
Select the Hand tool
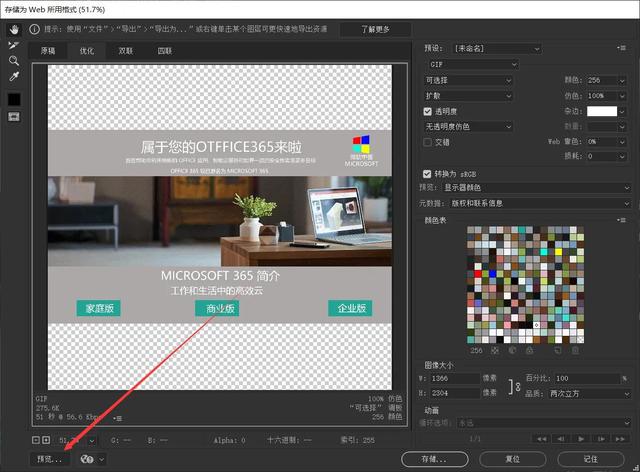click(x=14, y=29)
